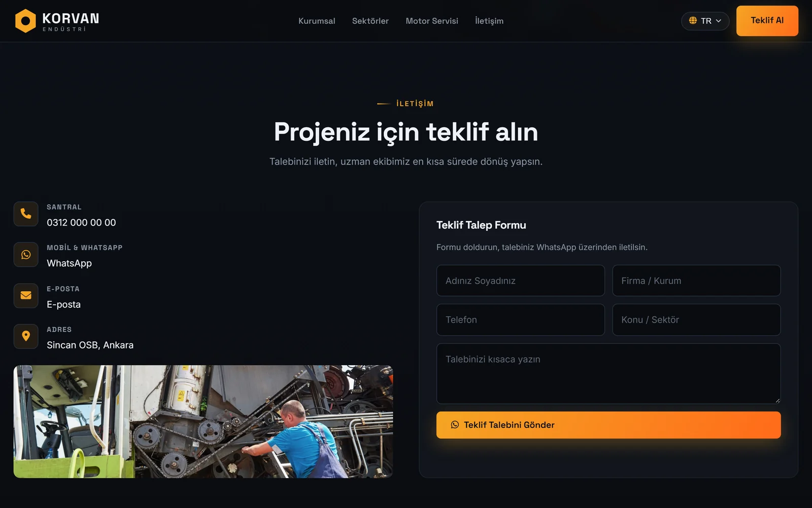Submit with Teklif Talebini Gönder button
The image size is (812, 508).
tap(608, 425)
